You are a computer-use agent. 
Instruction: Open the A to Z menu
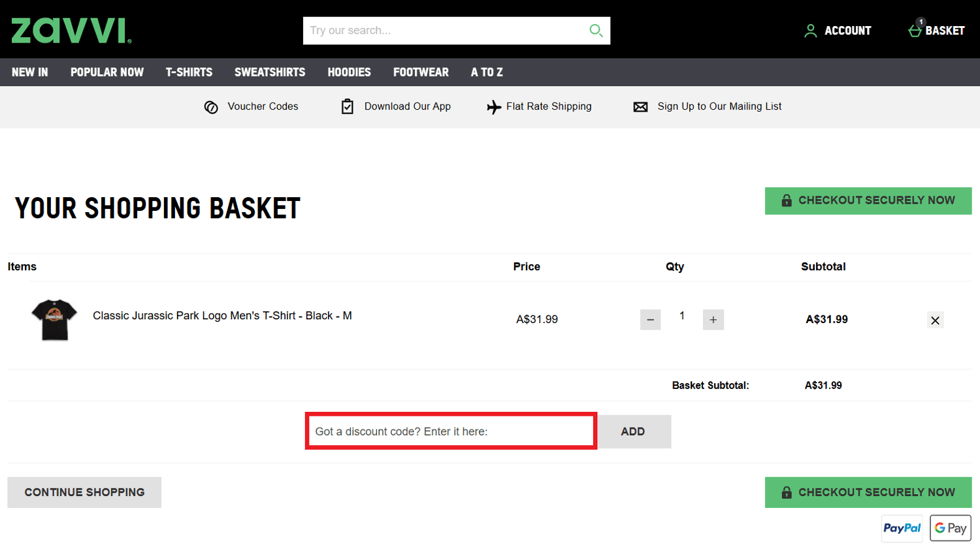(x=487, y=72)
